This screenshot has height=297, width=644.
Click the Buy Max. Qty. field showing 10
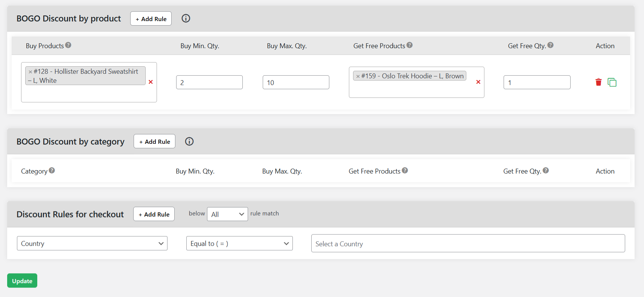[296, 82]
